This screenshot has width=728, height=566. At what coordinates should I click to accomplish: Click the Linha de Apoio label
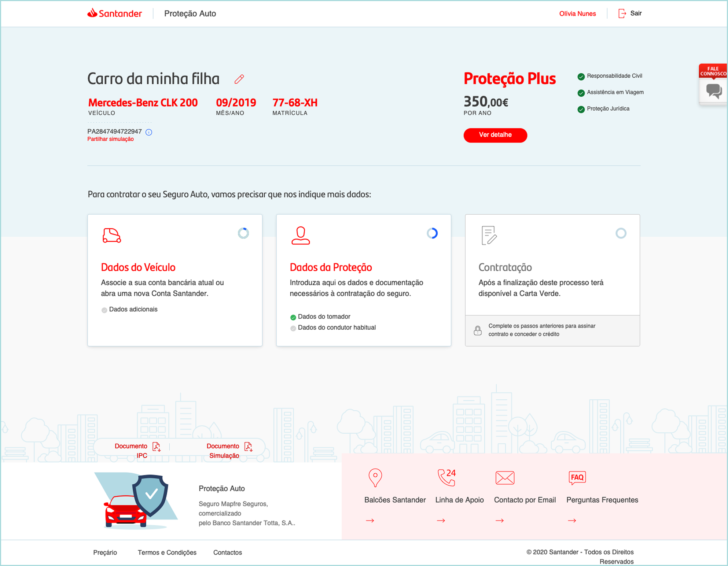(x=459, y=500)
